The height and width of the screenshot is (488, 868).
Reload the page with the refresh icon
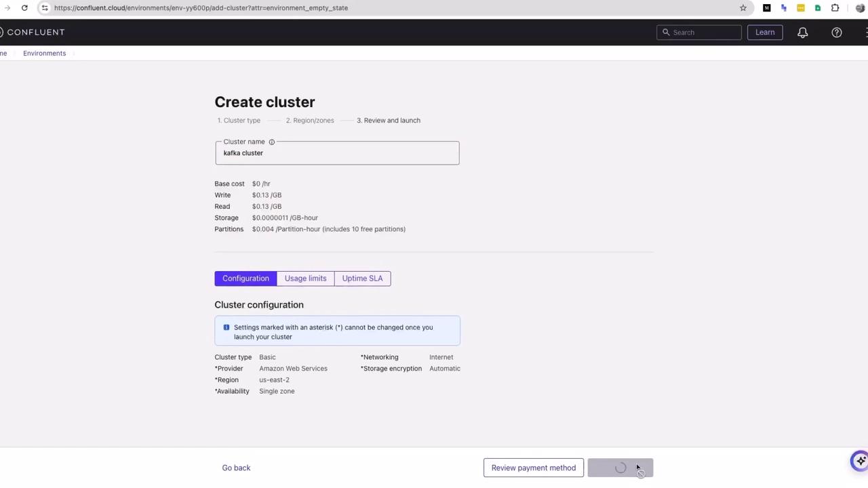coord(24,8)
